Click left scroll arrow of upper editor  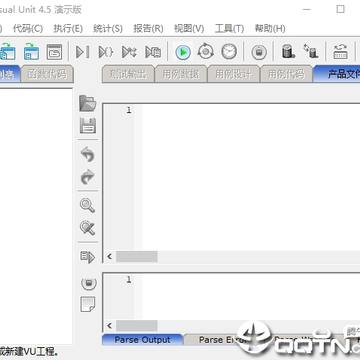pos(109,257)
